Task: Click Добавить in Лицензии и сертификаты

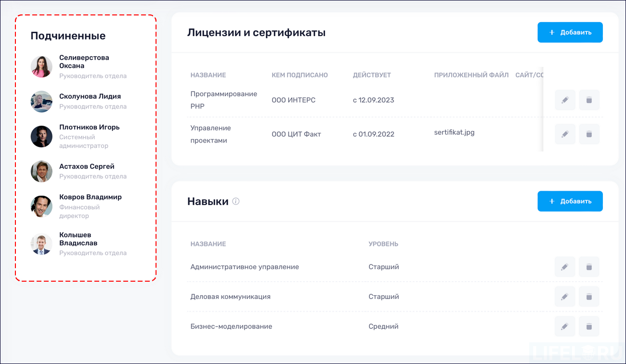Action: coord(570,32)
